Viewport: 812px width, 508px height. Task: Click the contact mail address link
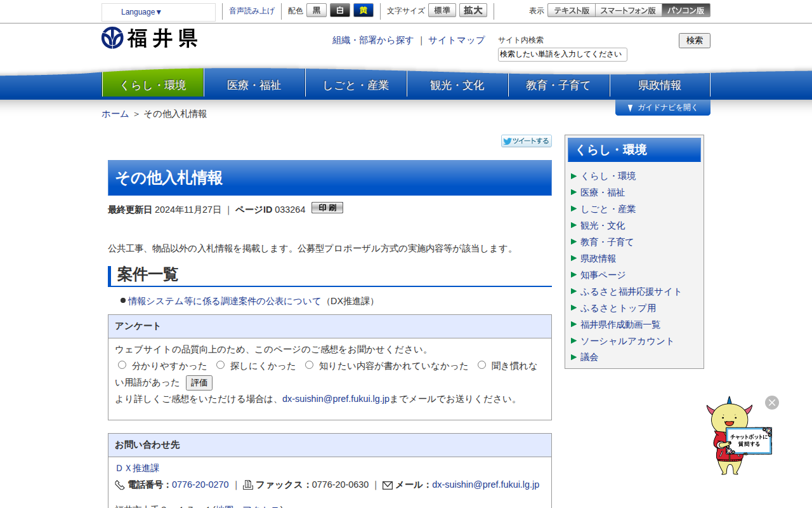click(x=486, y=485)
